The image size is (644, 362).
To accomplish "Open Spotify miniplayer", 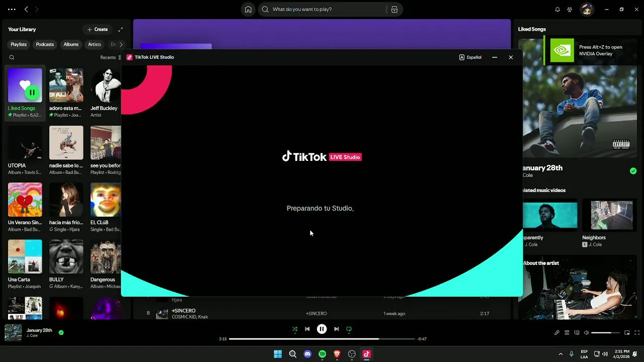I will [x=627, y=333].
